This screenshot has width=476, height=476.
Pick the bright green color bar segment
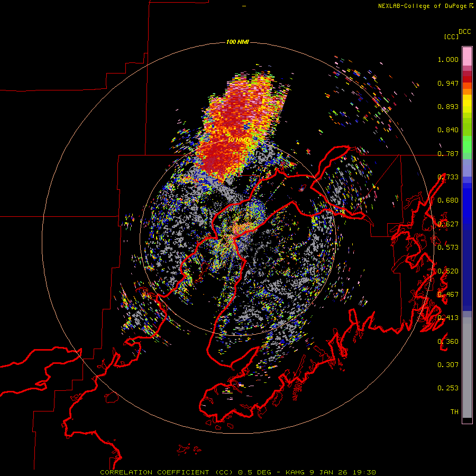(x=467, y=144)
